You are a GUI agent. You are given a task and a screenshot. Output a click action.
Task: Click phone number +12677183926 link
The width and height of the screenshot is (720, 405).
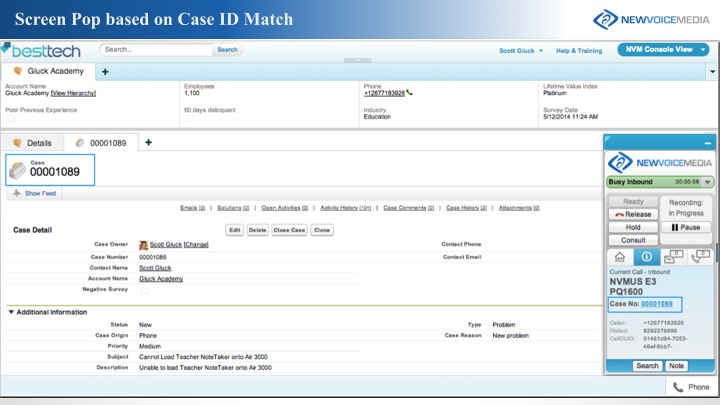[x=384, y=93]
